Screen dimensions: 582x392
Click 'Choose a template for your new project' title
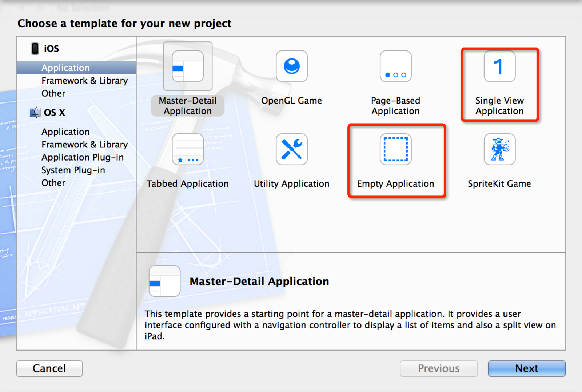pyautogui.click(x=124, y=24)
